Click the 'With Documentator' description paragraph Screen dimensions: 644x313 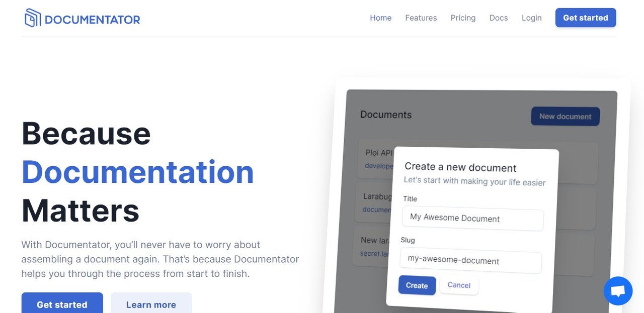click(x=160, y=259)
